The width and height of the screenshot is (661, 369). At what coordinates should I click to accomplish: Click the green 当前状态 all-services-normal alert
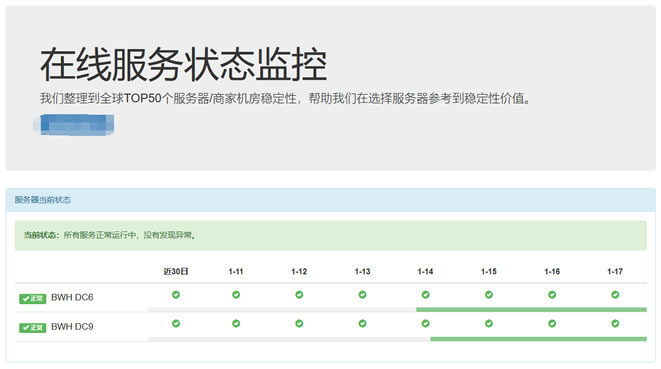coord(330,235)
